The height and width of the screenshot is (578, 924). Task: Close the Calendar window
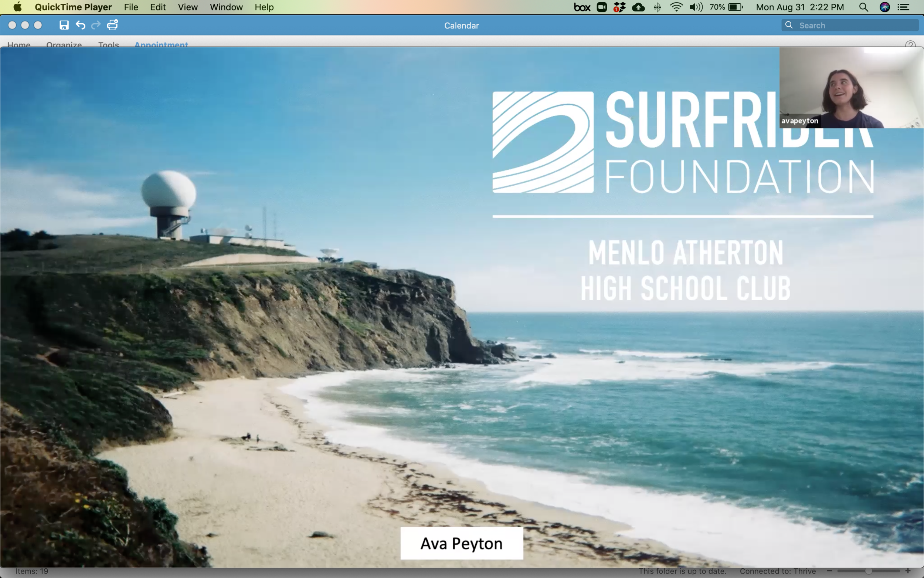pos(12,25)
